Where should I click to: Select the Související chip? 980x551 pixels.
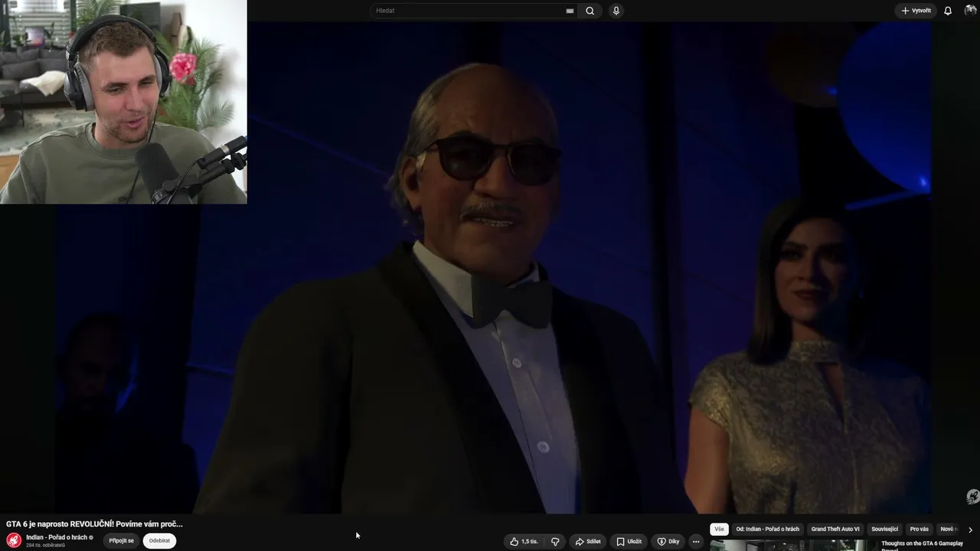[x=884, y=529]
